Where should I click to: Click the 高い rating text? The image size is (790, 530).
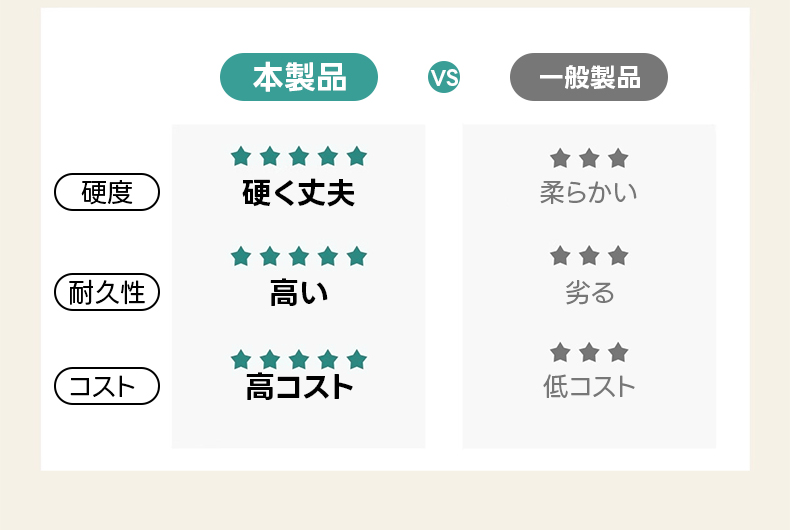[298, 293]
